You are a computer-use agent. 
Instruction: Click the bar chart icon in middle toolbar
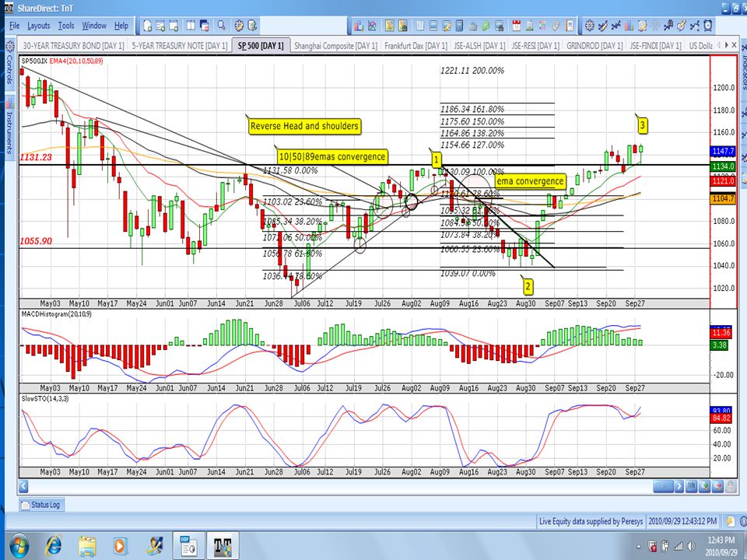coord(359,26)
